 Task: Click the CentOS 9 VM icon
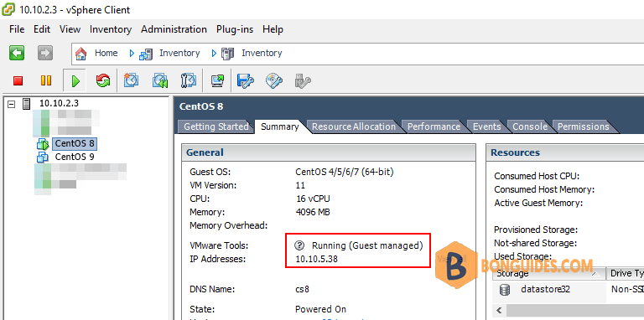(x=43, y=157)
